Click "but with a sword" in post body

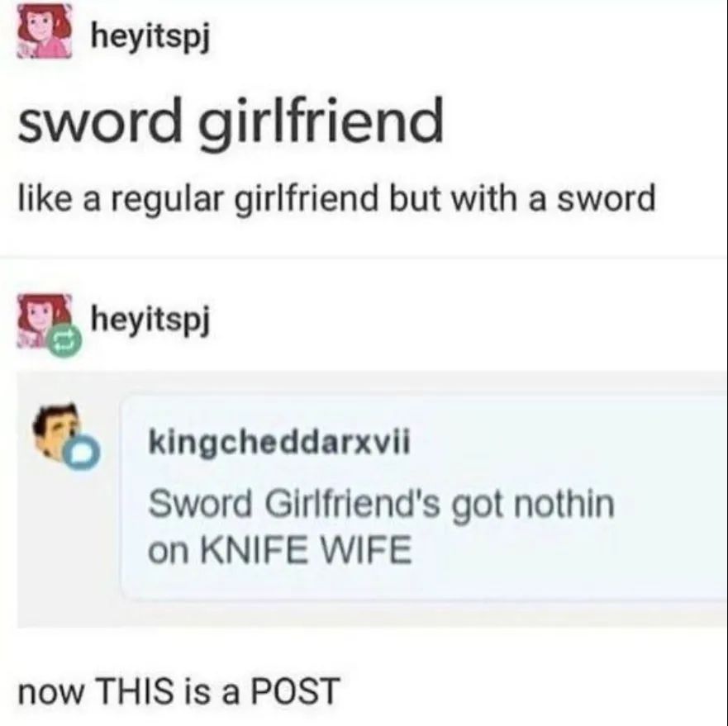click(522, 197)
